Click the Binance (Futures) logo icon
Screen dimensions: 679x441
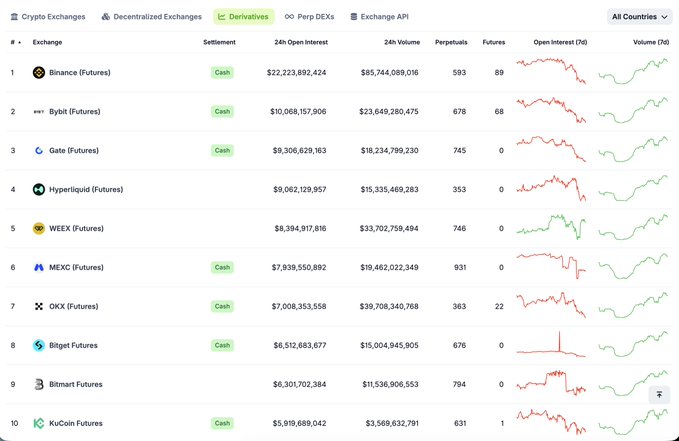pos(39,72)
